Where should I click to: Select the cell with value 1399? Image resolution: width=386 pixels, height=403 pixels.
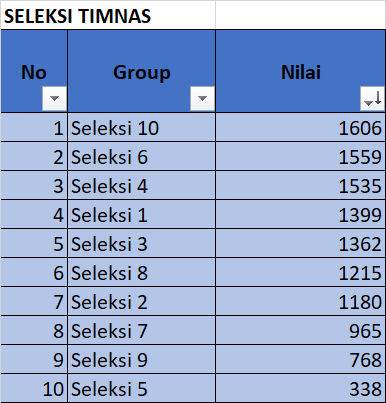(301, 215)
